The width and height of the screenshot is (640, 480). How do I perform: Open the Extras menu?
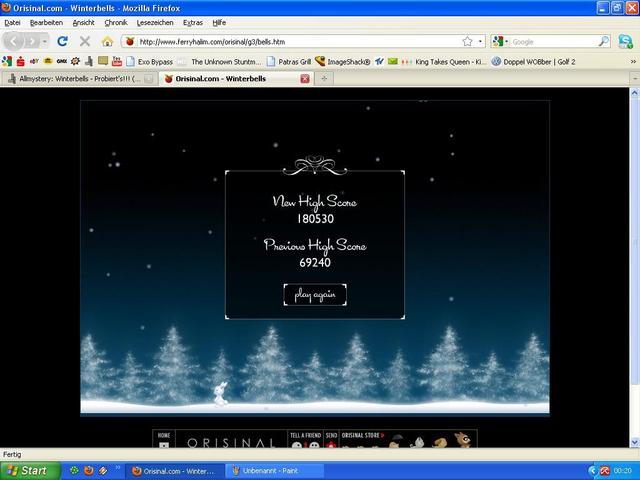tap(193, 23)
